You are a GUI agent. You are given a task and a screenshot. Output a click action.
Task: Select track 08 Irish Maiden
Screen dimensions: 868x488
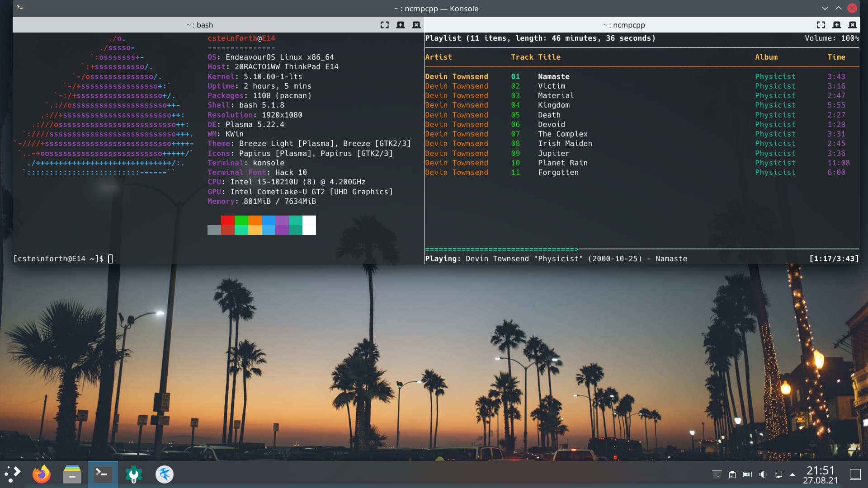(642, 143)
